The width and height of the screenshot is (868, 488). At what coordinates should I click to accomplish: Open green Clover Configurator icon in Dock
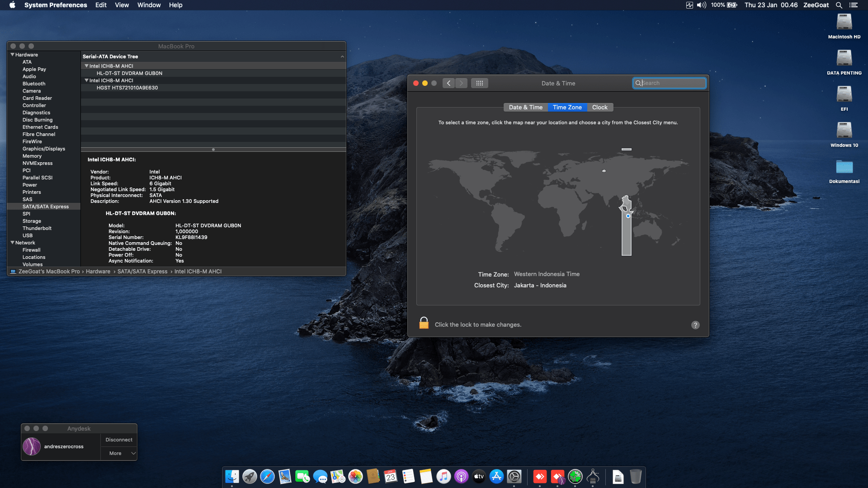[x=575, y=476]
